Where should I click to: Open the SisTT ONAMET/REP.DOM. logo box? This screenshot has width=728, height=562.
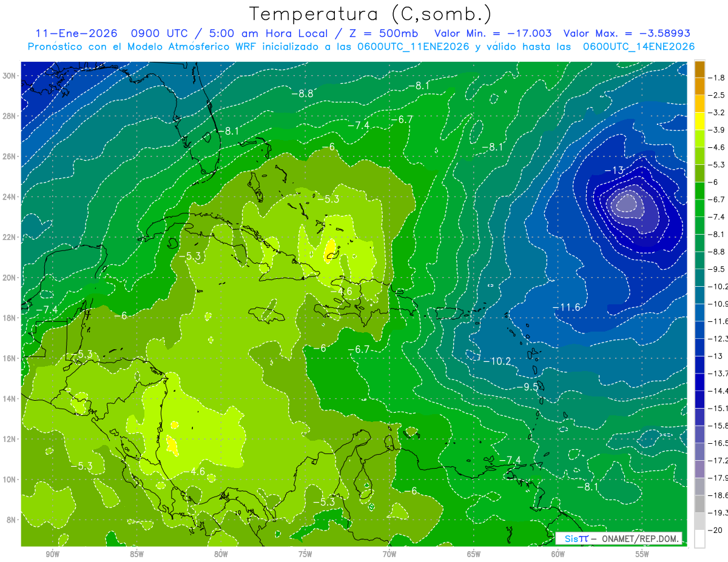pyautogui.click(x=619, y=538)
